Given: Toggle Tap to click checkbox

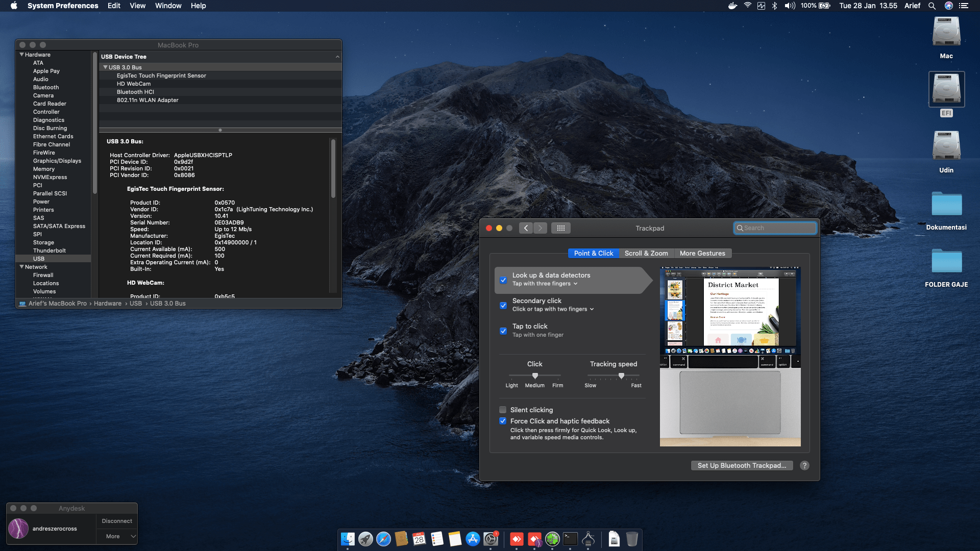Looking at the screenshot, I should tap(503, 331).
